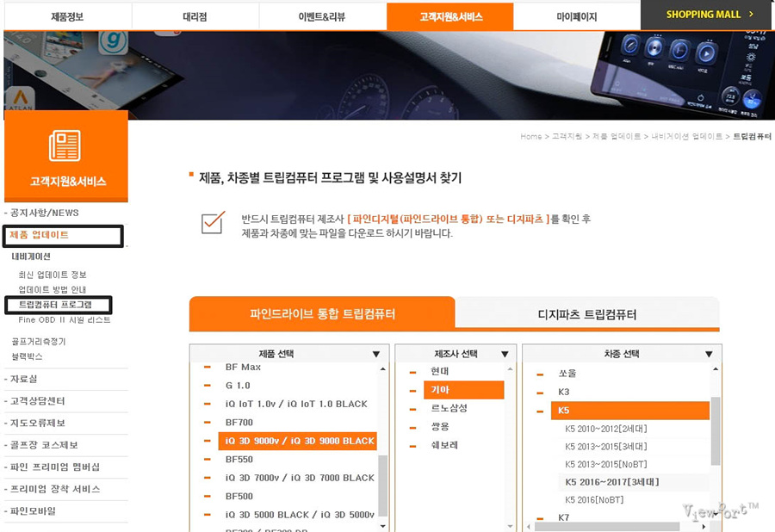Collapse the K5 car model entry

click(629, 411)
